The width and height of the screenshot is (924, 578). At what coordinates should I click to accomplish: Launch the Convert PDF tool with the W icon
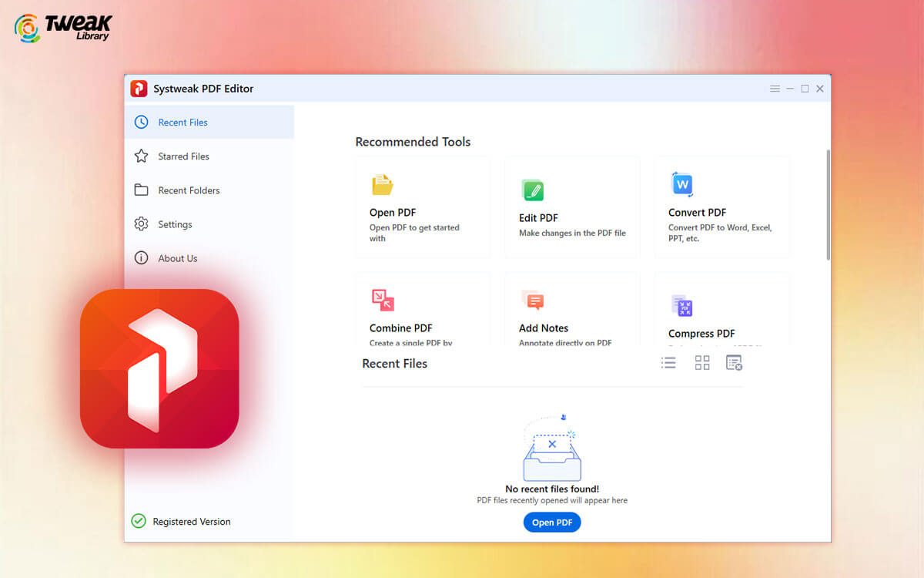point(682,184)
